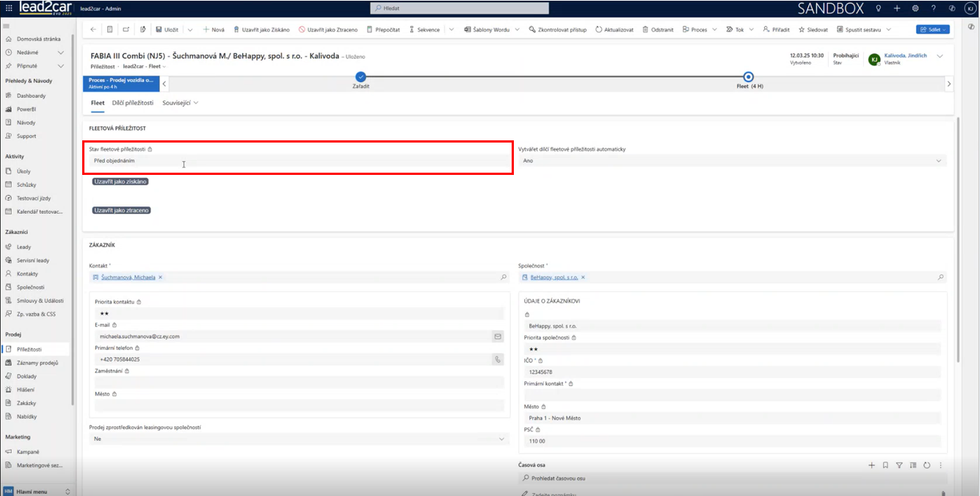Open settings gear in top header

click(915, 8)
